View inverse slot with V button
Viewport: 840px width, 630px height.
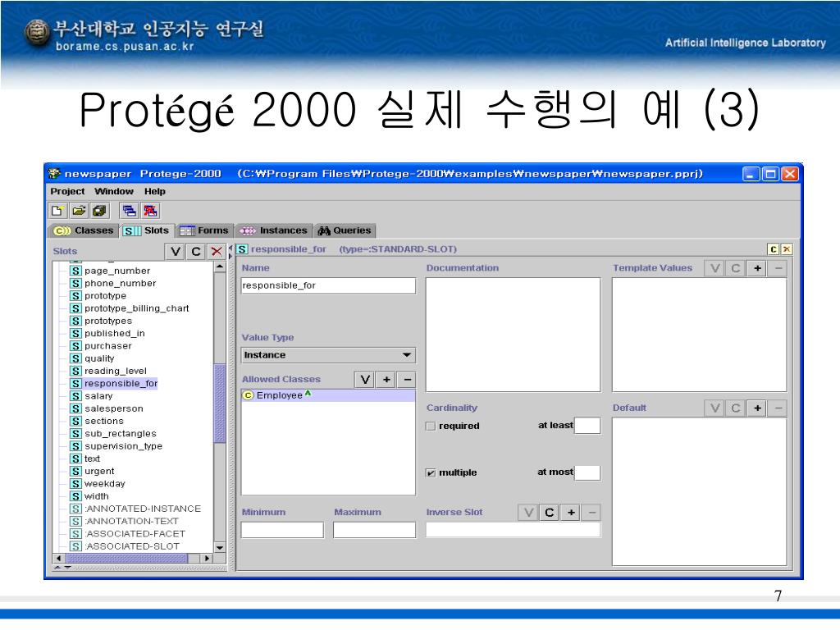point(528,513)
